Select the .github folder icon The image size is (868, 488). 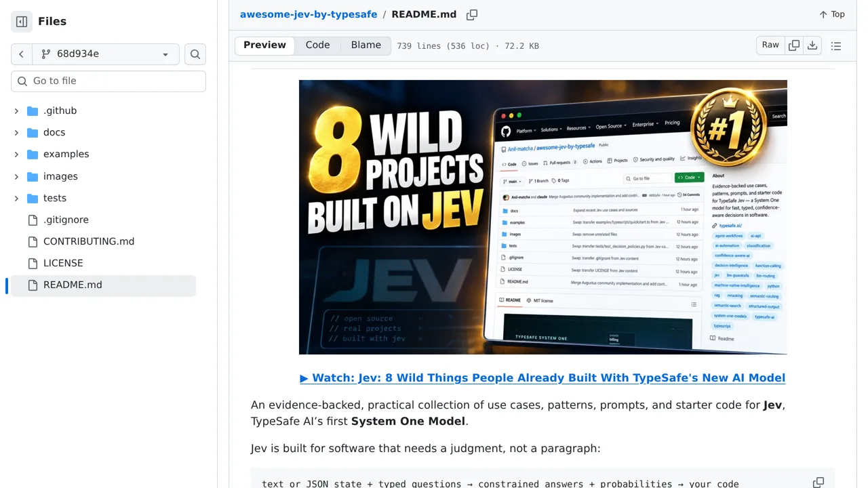coord(33,111)
